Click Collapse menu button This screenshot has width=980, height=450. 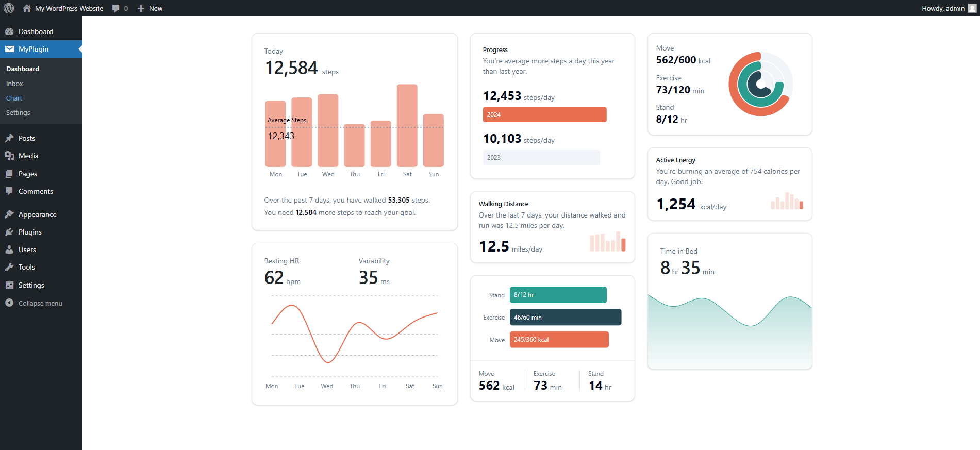click(x=40, y=303)
